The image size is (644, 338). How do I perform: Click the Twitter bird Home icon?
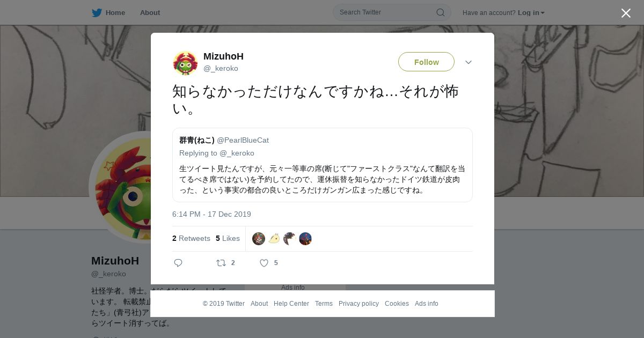click(x=97, y=12)
